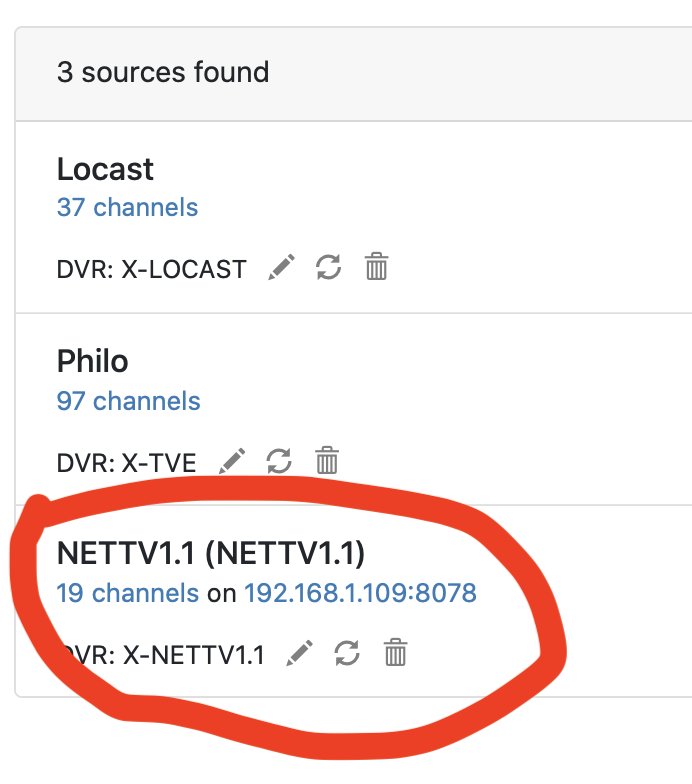This screenshot has width=692, height=784.
Task: Refresh the Philo source
Action: (x=279, y=461)
